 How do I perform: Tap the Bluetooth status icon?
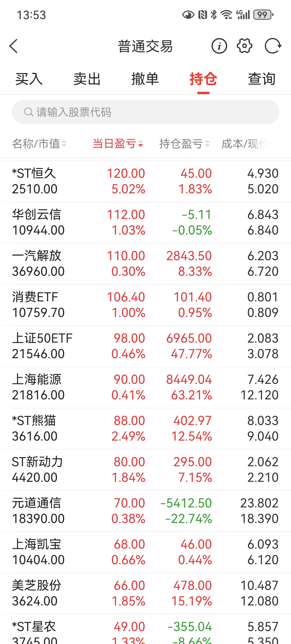[213, 15]
